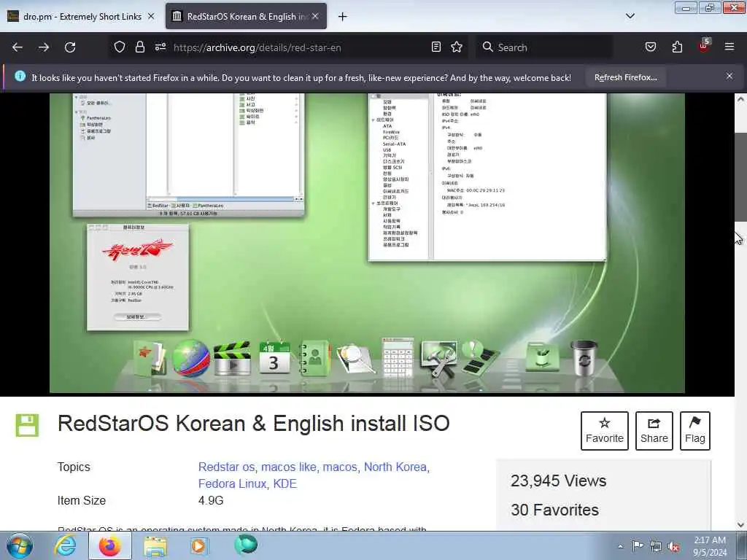The image size is (747, 560).
Task: Open Action Center flag icon
Action: pos(638,546)
